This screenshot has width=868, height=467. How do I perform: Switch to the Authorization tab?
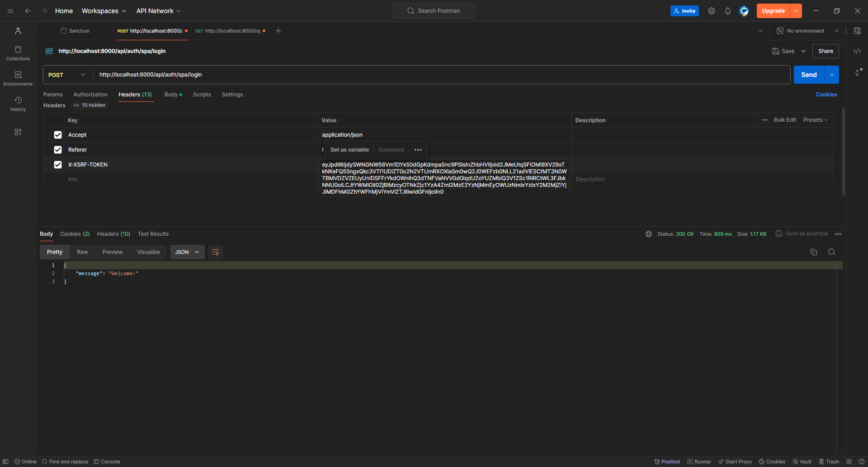(90, 94)
